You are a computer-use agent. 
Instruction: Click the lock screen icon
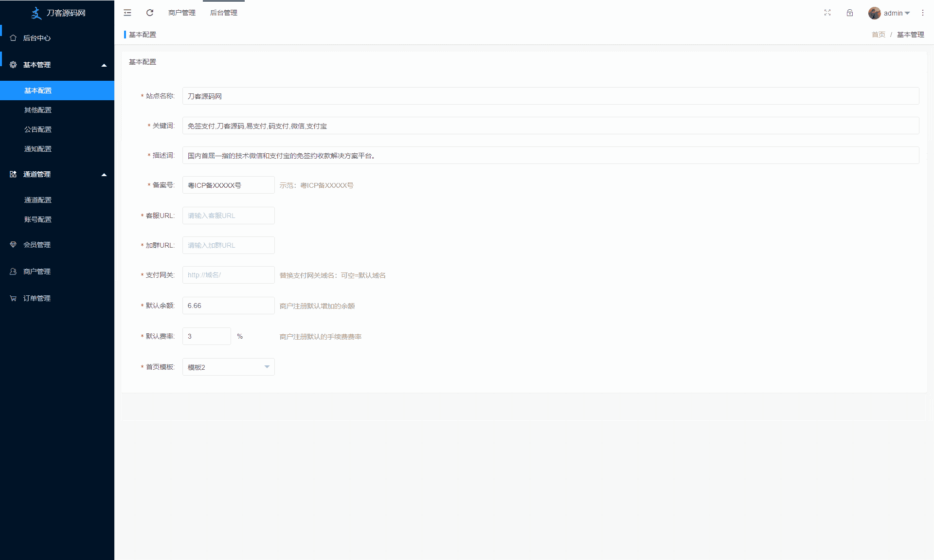850,13
